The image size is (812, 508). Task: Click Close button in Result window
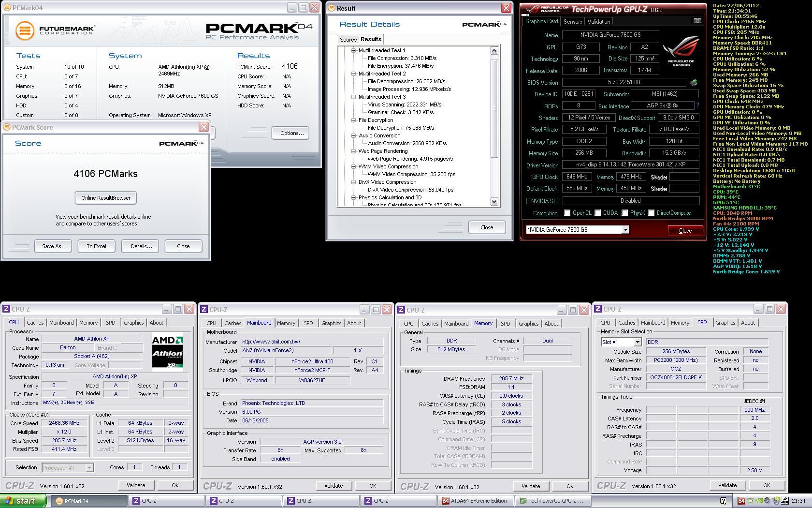[487, 227]
